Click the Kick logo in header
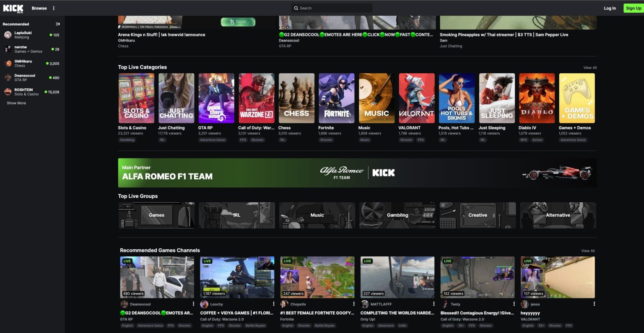 point(13,8)
